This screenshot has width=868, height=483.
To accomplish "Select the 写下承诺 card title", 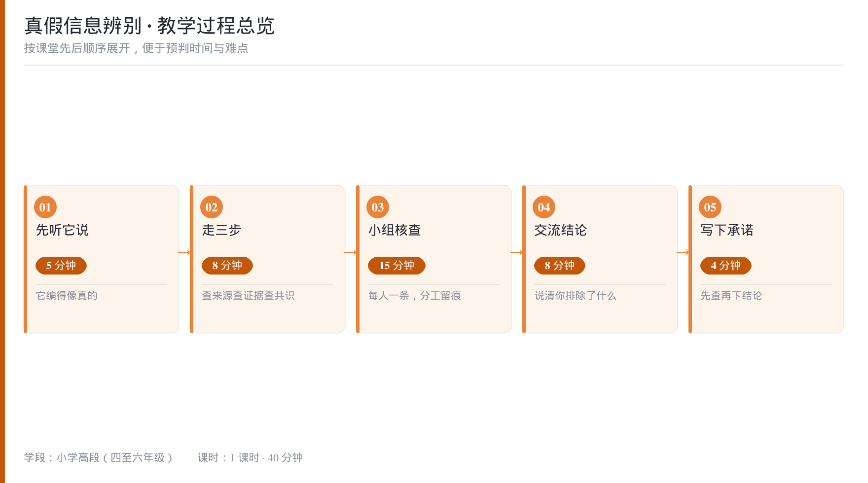I will pyautogui.click(x=727, y=230).
